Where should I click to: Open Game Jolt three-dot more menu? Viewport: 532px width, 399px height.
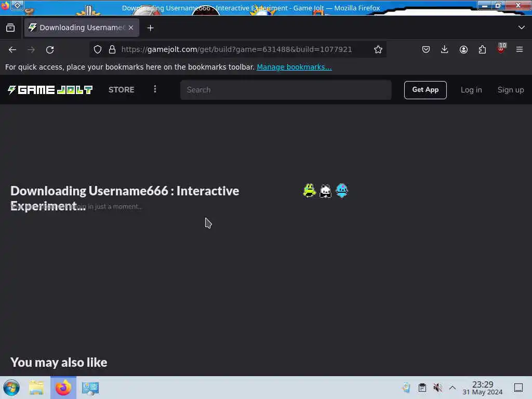point(155,89)
